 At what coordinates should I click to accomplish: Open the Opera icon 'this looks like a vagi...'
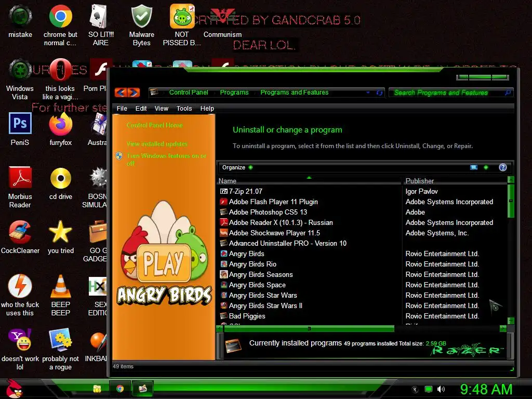pyautogui.click(x=60, y=79)
